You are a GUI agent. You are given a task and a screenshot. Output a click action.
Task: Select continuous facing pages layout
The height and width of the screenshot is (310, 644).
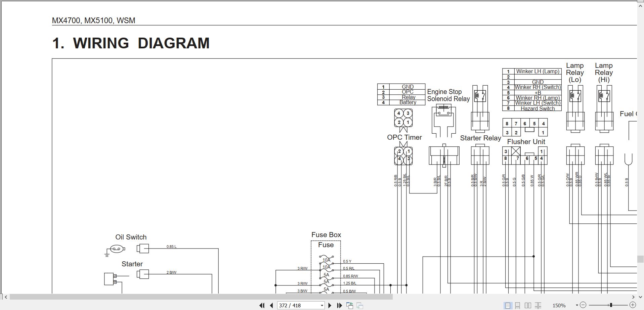(x=538, y=305)
